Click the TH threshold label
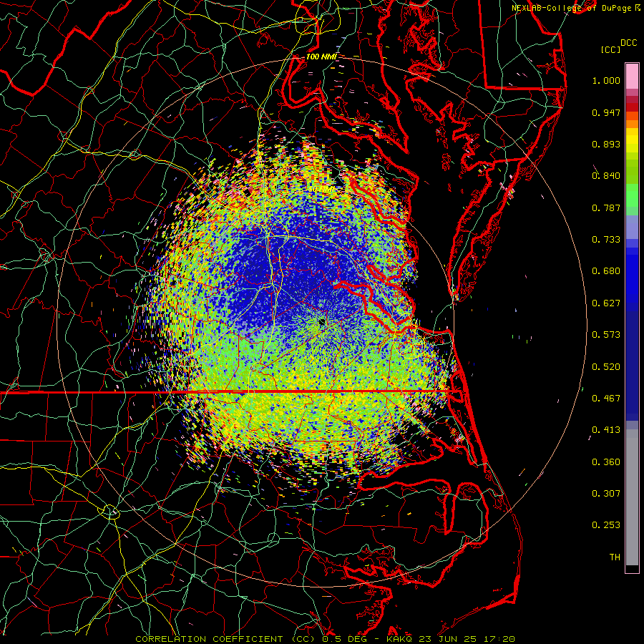644x644 pixels. click(x=615, y=557)
